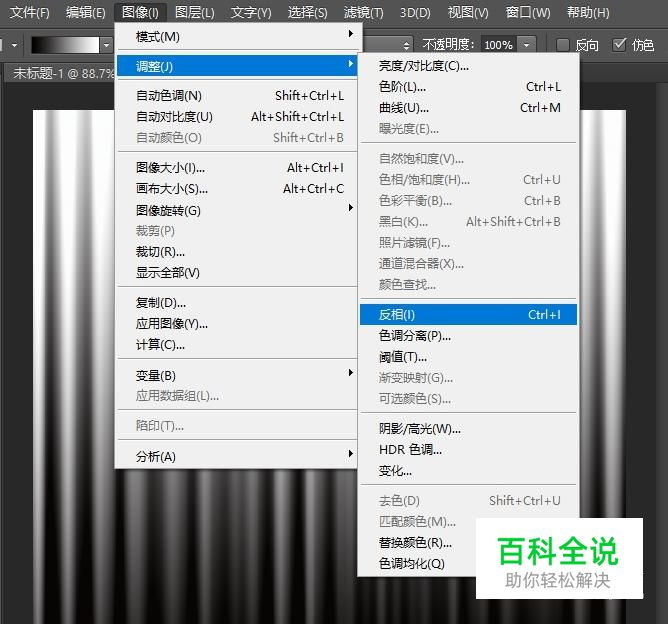Expand the 图像旋转(G) submenu

coord(237,210)
